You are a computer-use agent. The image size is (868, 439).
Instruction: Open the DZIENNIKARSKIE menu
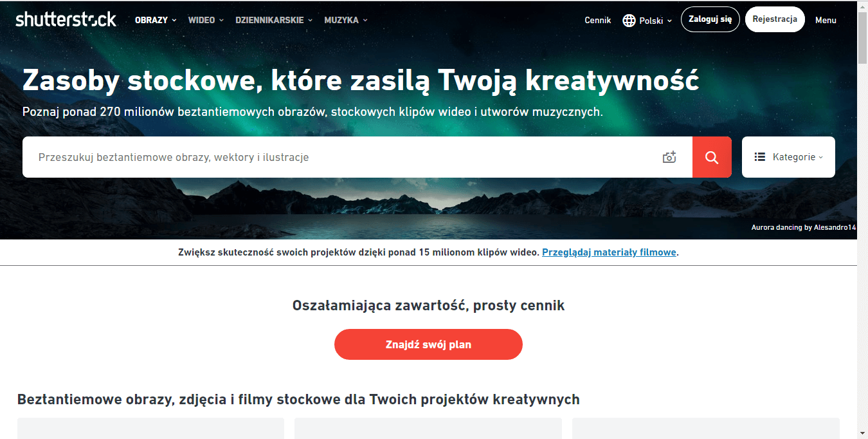click(274, 20)
